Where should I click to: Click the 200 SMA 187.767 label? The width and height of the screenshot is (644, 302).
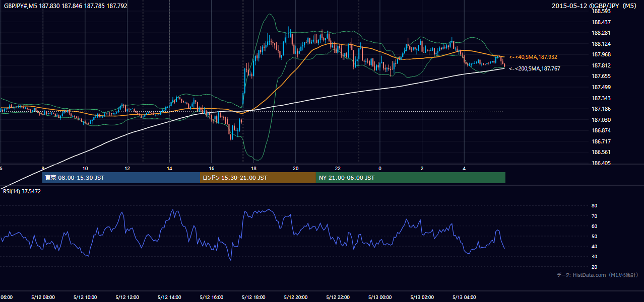[x=535, y=68]
